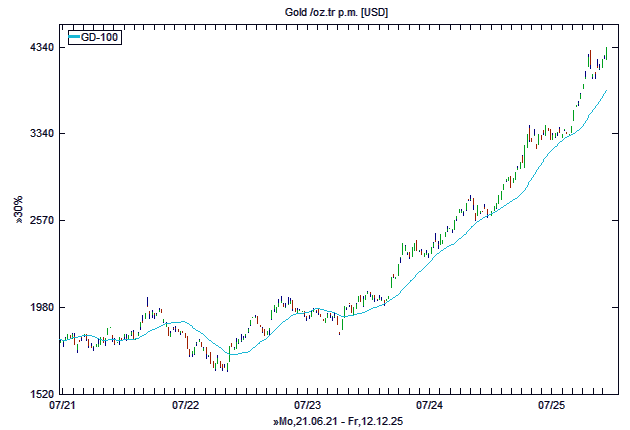Select the candlestick peak above 1980 in early 2022
Image resolution: width=630 pixels, height=430 pixels.
point(147,302)
